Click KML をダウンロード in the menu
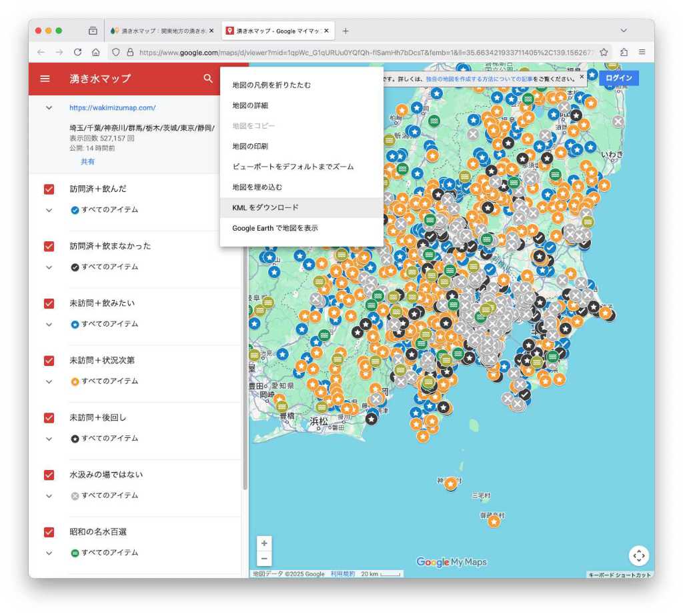The height and width of the screenshot is (616, 683). click(x=302, y=207)
